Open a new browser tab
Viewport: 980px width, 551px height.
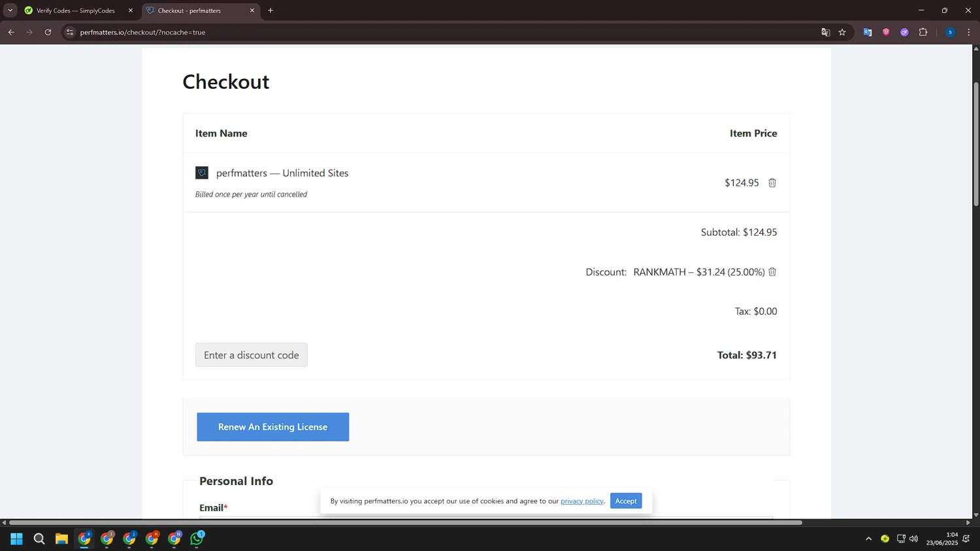tap(270, 10)
